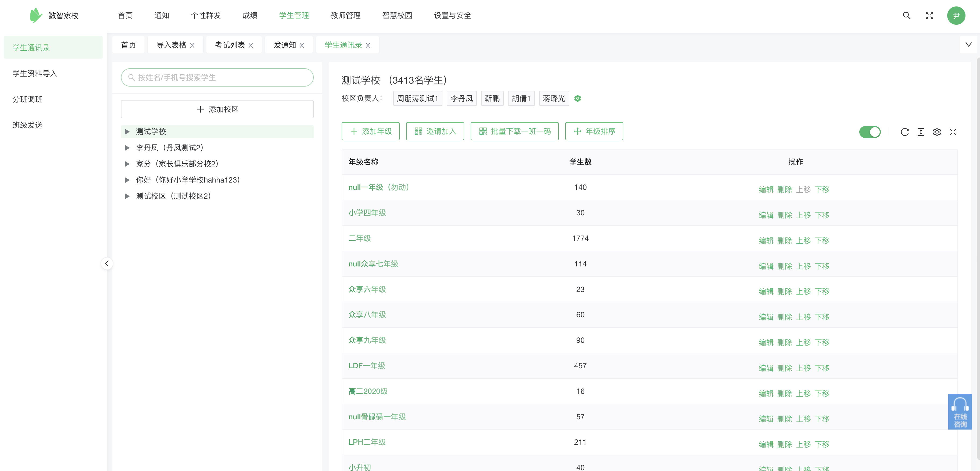This screenshot has width=980, height=471.
Task: Select 分班调班 in sidebar
Action: click(x=27, y=99)
